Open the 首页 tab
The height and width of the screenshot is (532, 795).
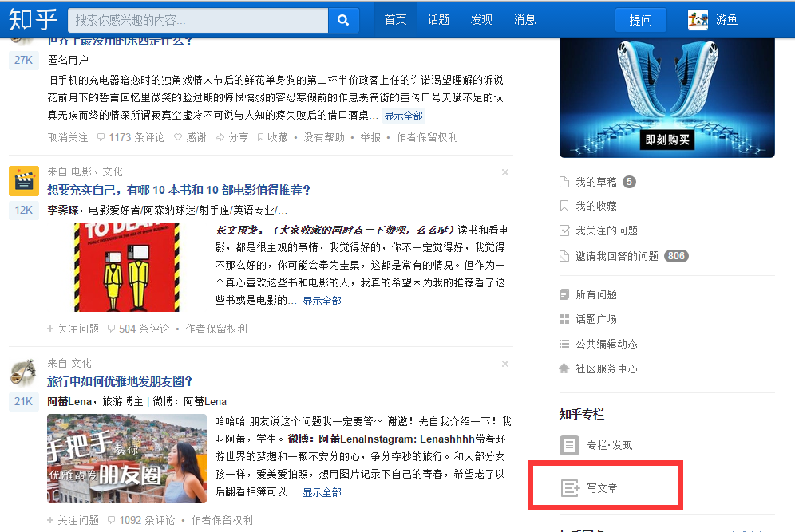click(395, 20)
